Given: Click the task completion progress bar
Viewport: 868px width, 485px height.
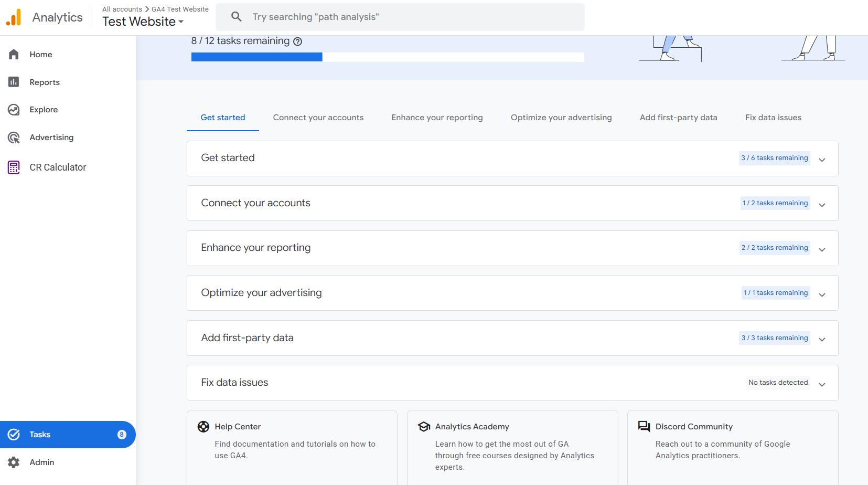Looking at the screenshot, I should (x=388, y=56).
